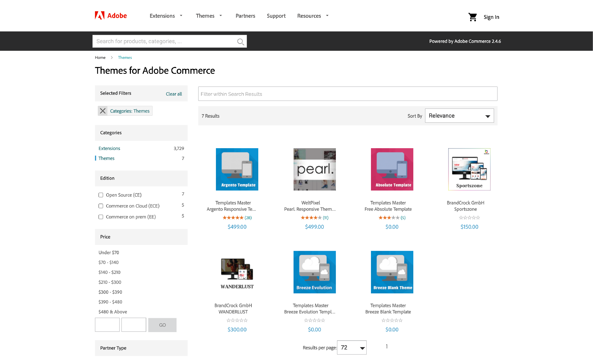Click Breeze Blank Template empty star rating
Image resolution: width=593 pixels, height=364 pixels.
click(392, 320)
